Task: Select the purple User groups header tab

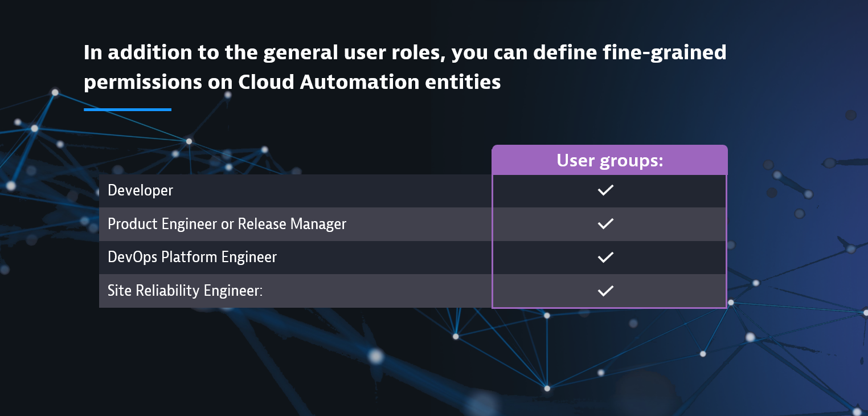Action: point(609,160)
